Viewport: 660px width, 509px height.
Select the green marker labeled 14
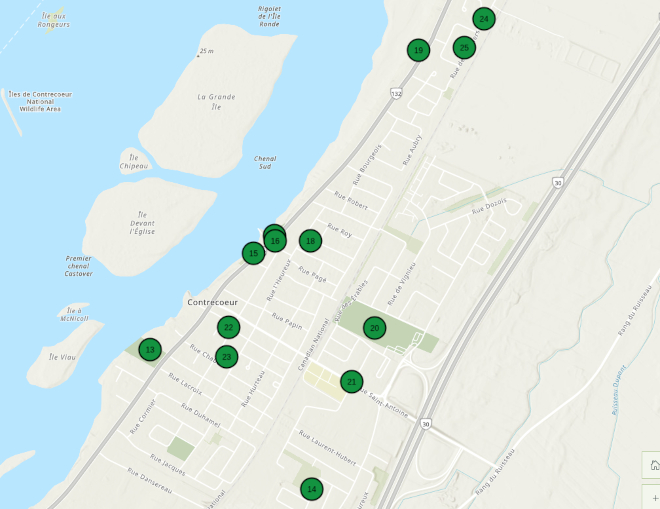tap(312, 489)
